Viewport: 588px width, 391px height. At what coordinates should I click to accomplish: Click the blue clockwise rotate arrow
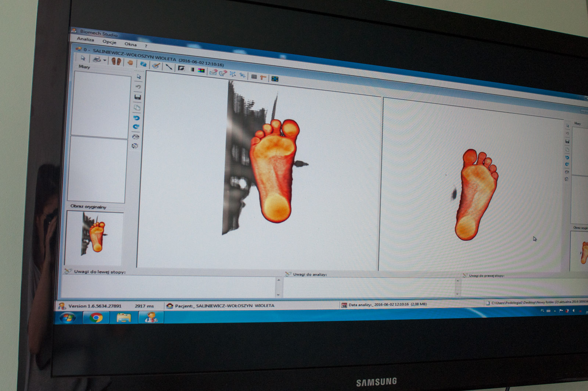tap(136, 127)
